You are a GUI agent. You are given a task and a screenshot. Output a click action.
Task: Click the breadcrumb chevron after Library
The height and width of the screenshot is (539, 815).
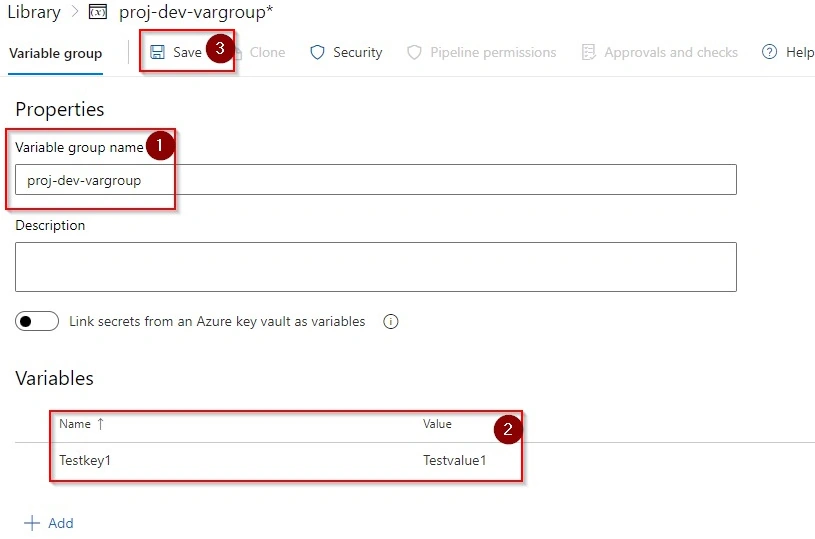[75, 12]
